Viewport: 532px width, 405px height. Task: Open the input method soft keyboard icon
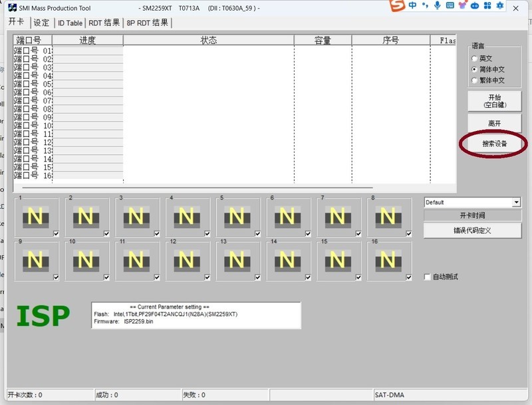450,5
